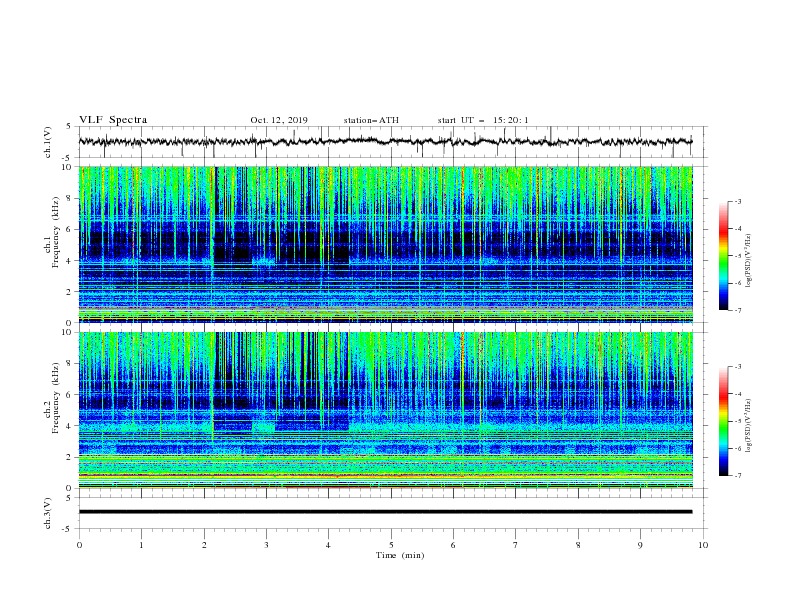Click the '-7' tick on lower colorbar
The height and width of the screenshot is (612, 792).
coord(737,476)
